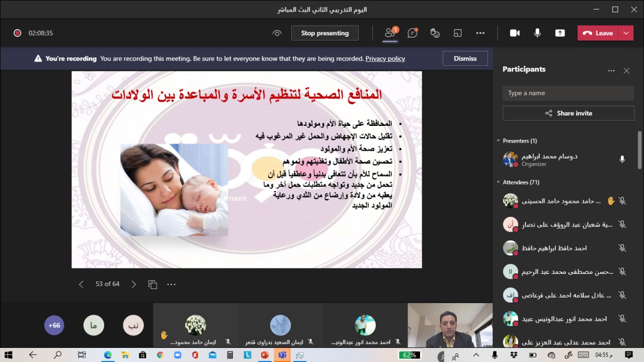The image size is (644, 362).
Task: Open the show participants icon
Action: (x=390, y=33)
